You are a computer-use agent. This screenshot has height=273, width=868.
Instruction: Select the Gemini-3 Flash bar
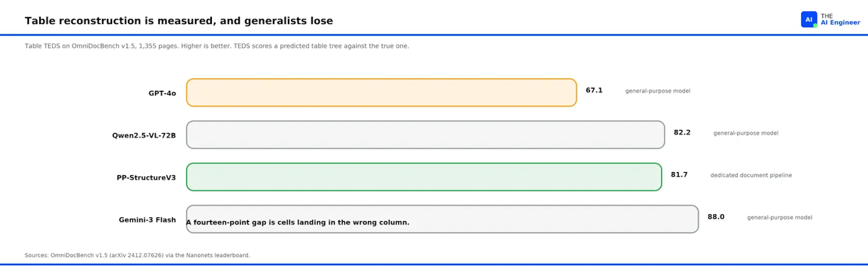(442, 219)
